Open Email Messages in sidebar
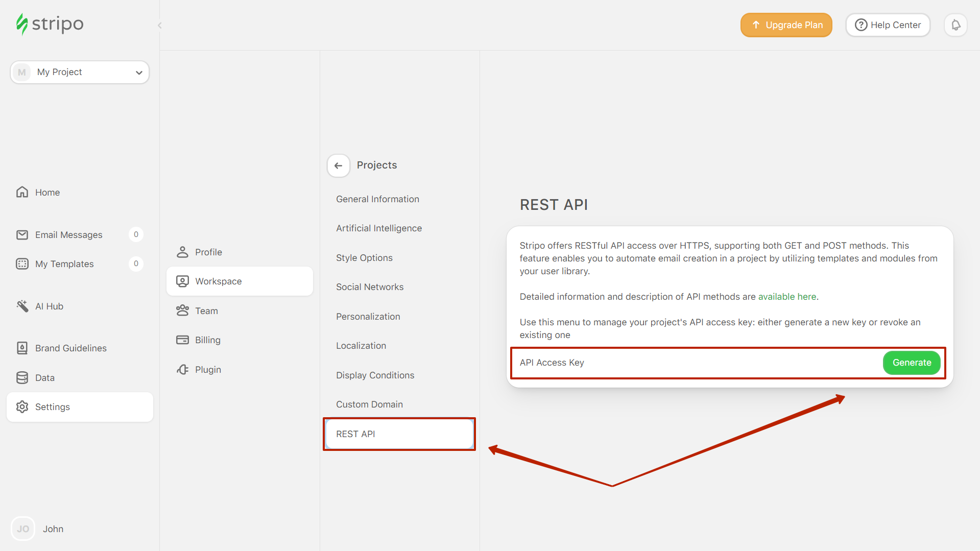Image resolution: width=980 pixels, height=551 pixels. coord(68,235)
